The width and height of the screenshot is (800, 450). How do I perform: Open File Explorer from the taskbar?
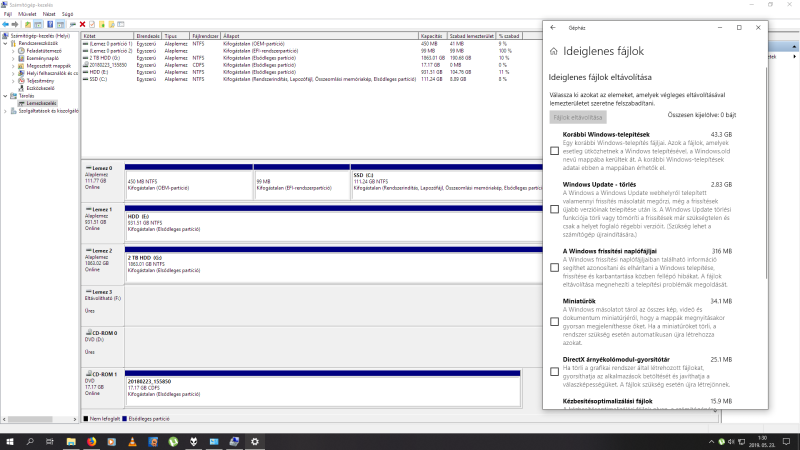[71, 441]
